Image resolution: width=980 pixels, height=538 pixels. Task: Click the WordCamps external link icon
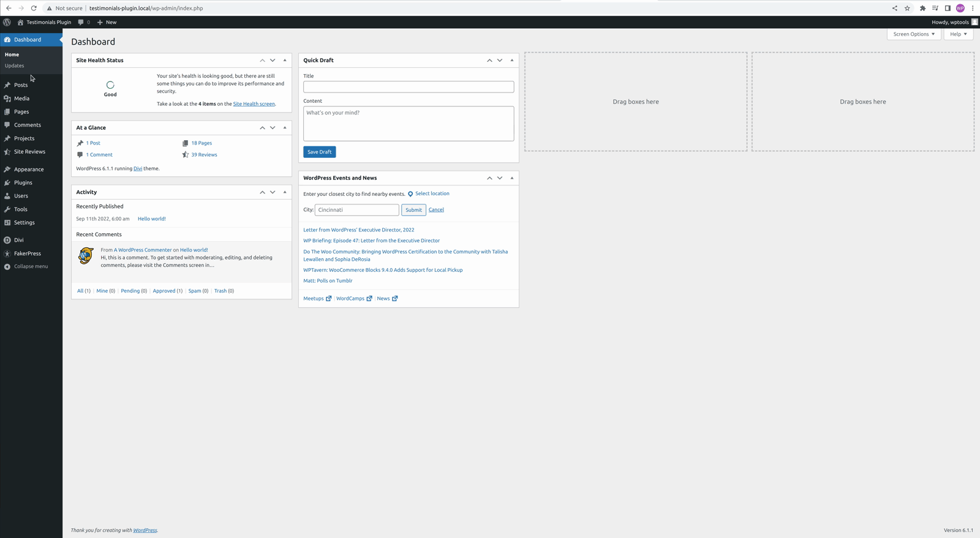pos(369,299)
